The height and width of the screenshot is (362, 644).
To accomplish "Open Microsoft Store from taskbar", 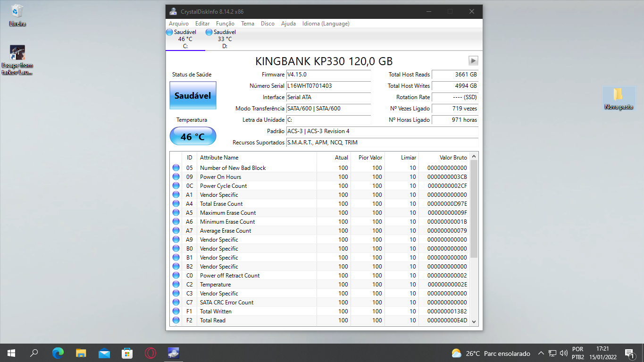I will coord(127,353).
